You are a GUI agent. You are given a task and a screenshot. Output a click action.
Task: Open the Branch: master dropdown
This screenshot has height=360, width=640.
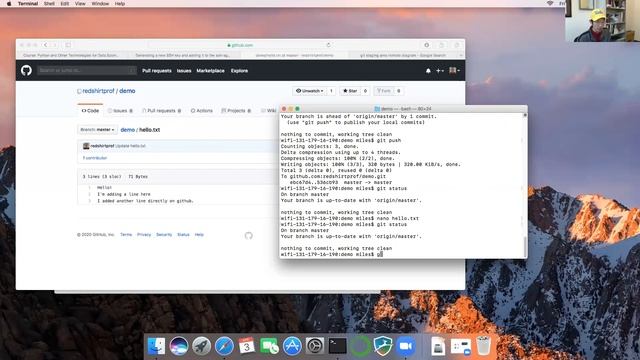point(97,129)
